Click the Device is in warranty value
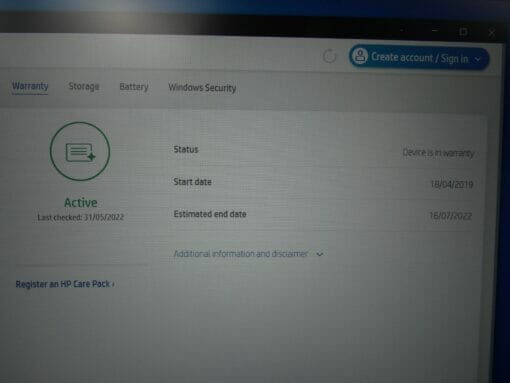This screenshot has width=510, height=383. [438, 153]
